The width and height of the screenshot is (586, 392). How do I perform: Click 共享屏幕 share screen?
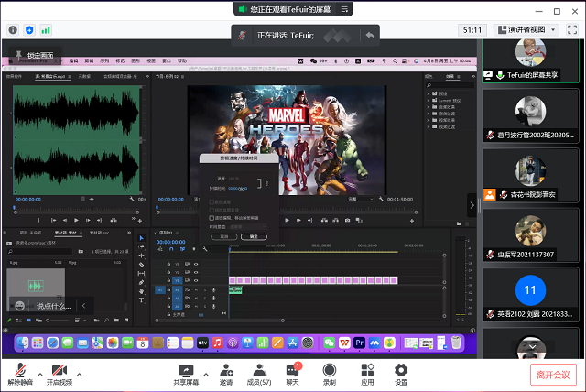coord(186,374)
